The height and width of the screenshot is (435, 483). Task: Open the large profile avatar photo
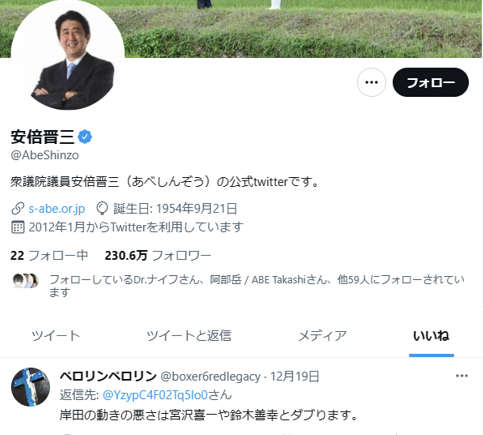pyautogui.click(x=68, y=53)
